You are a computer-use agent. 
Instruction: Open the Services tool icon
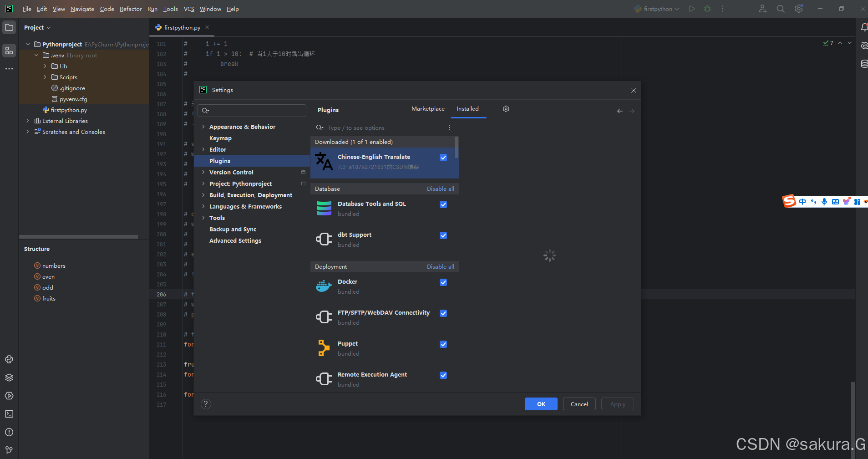(9, 396)
